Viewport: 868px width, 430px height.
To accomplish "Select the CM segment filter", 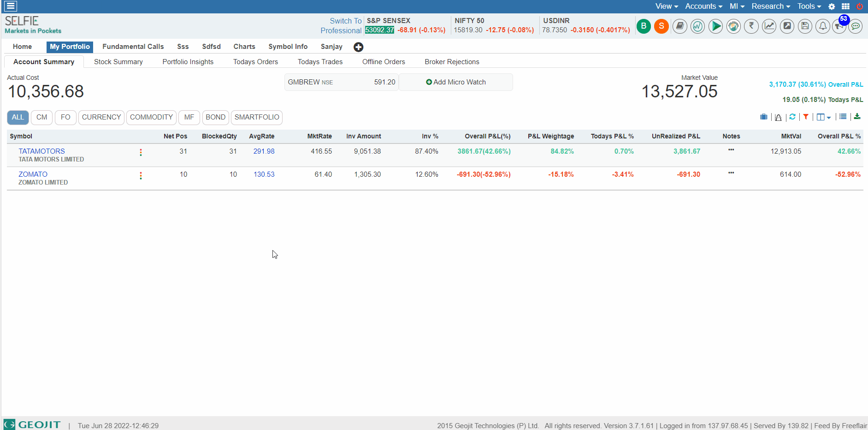I will pos(42,117).
